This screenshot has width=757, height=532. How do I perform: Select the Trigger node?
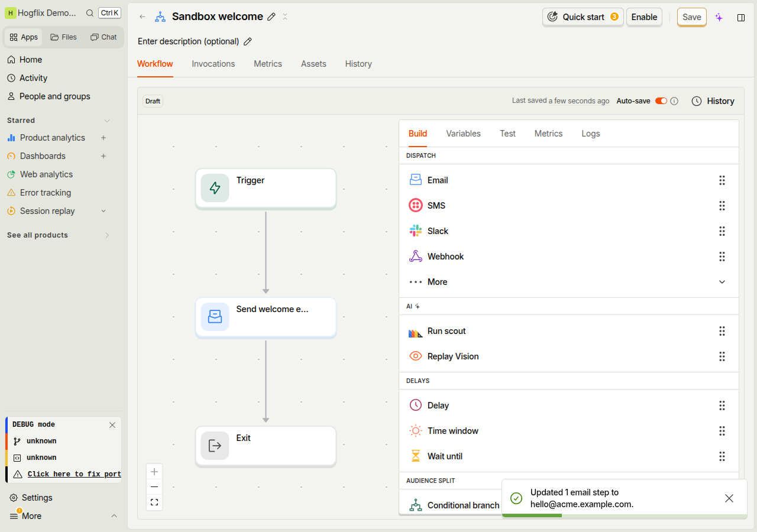click(266, 189)
